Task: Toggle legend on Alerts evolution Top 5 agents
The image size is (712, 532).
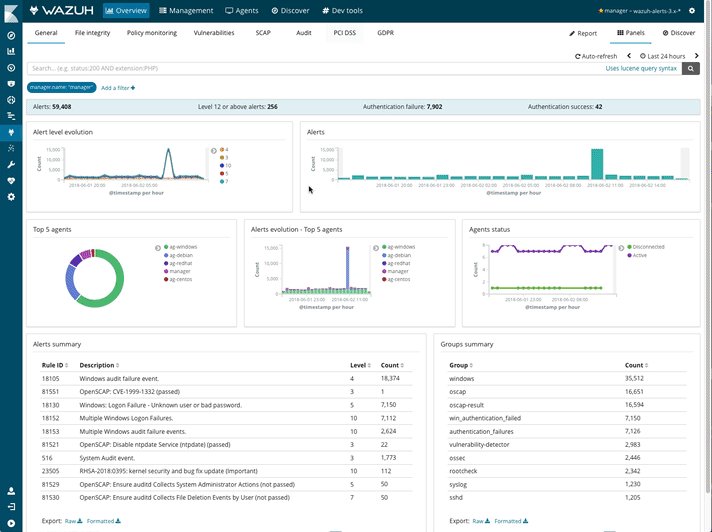Action: click(376, 248)
